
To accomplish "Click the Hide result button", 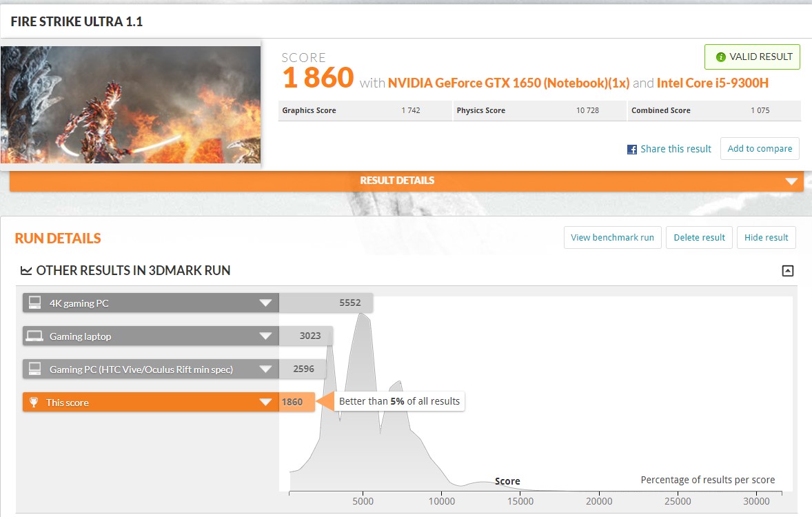I will pyautogui.click(x=766, y=238).
